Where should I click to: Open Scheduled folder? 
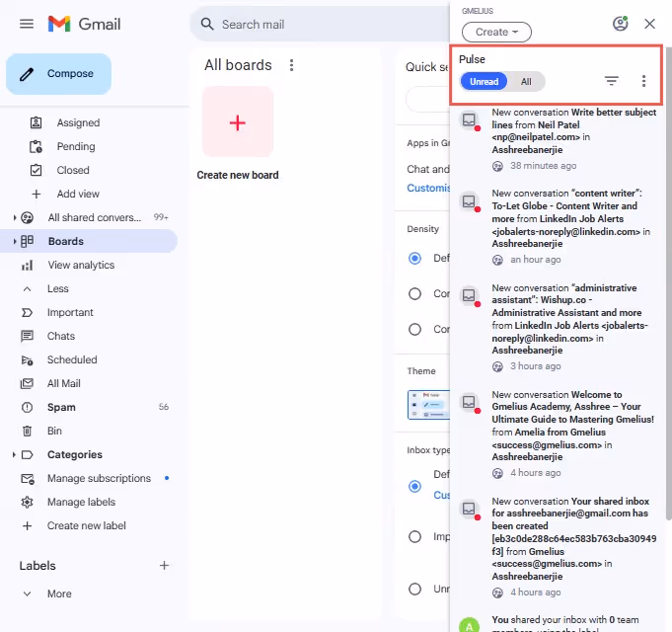pyautogui.click(x=72, y=359)
